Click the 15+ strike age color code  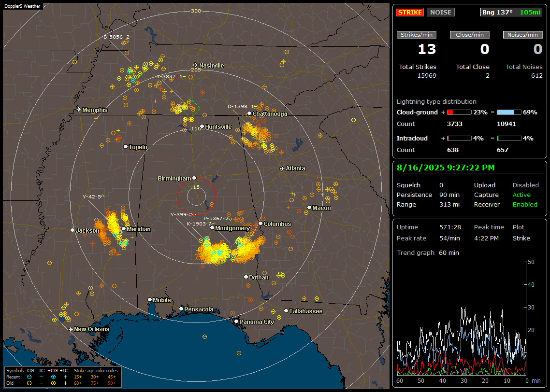click(x=78, y=377)
